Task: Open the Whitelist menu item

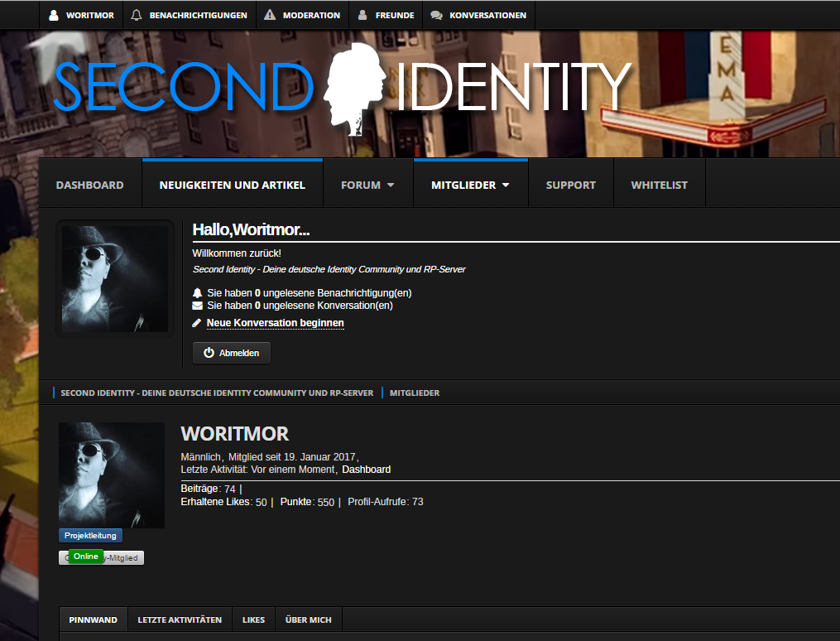Action: [660, 185]
